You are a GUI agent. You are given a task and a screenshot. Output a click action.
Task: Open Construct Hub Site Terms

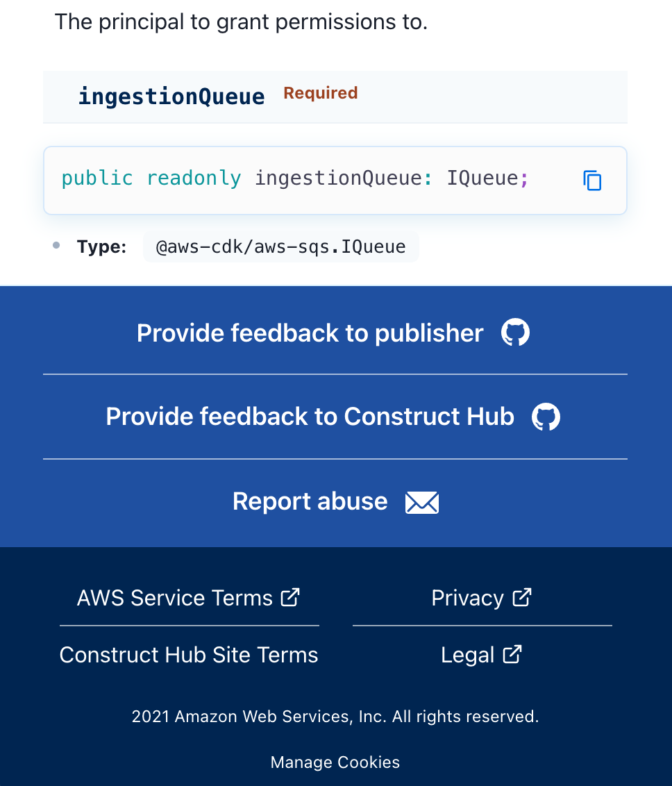(189, 655)
